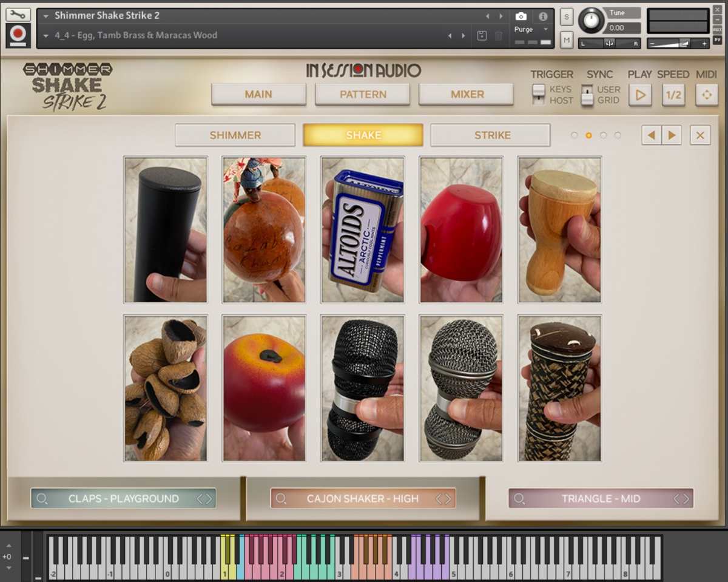The image size is (728, 582).
Task: Click the red record-style instrument icon
Action: tap(18, 36)
